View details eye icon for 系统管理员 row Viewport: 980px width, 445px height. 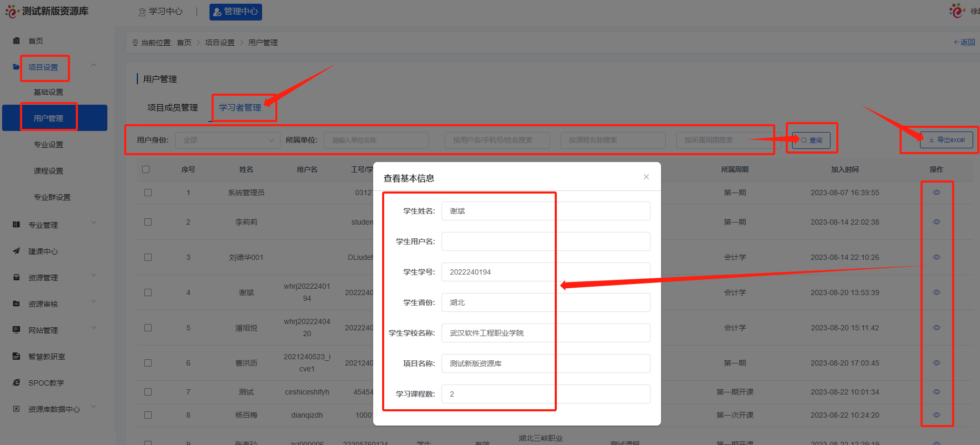[936, 193]
